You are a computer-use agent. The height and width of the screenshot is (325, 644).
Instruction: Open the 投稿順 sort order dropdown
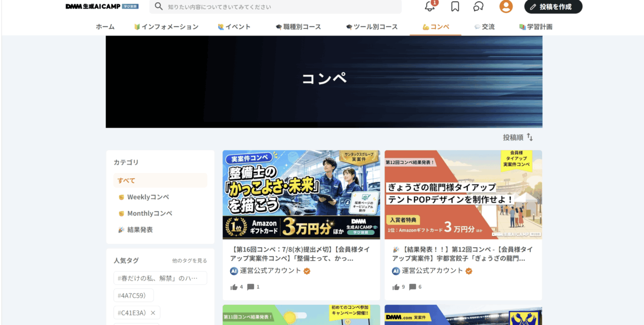[x=518, y=137]
